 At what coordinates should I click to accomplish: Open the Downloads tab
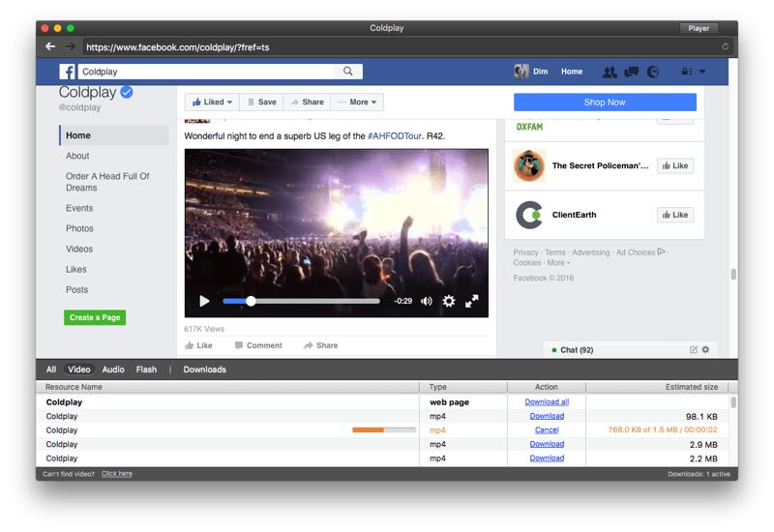tap(204, 369)
